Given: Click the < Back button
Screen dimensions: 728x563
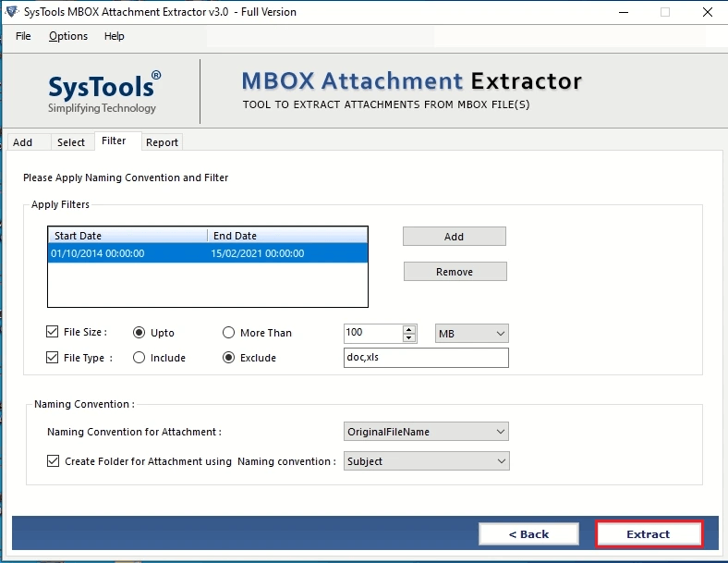Looking at the screenshot, I should [x=528, y=534].
